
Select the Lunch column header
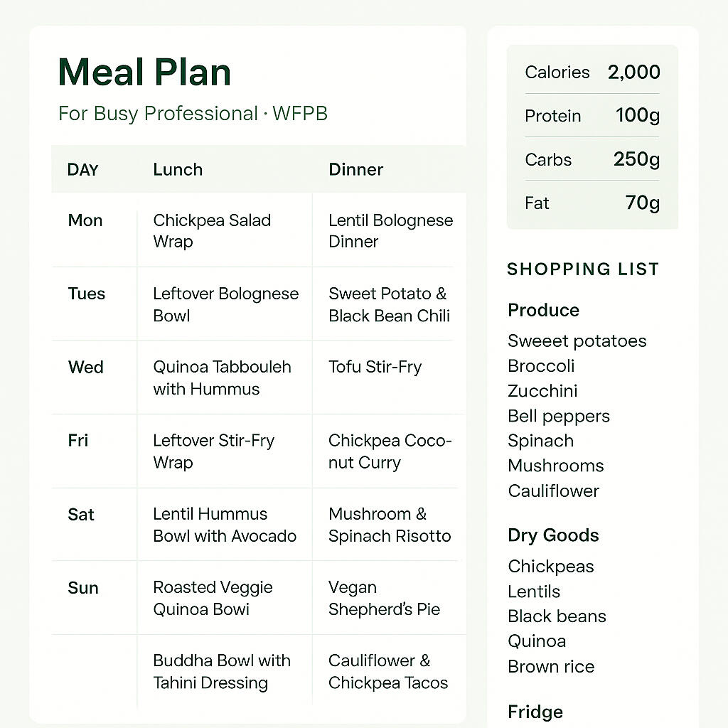pyautogui.click(x=178, y=170)
